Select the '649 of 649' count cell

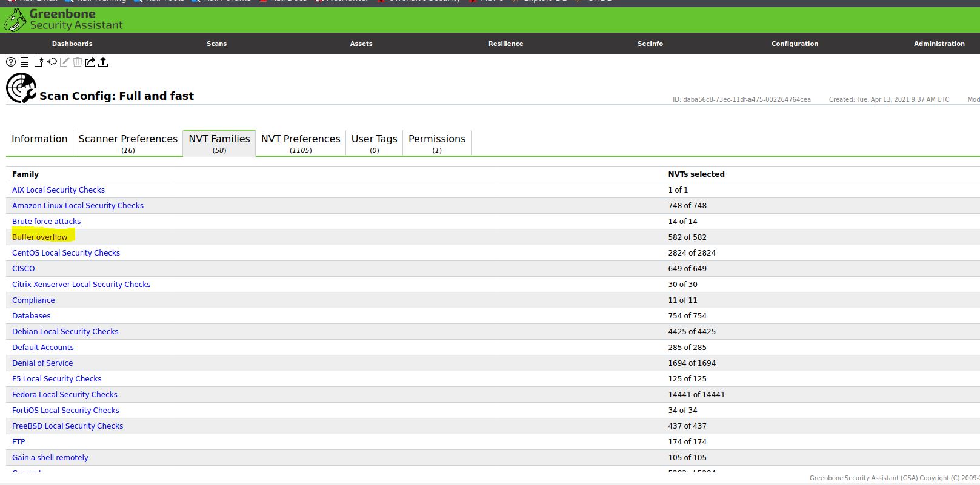pyautogui.click(x=687, y=269)
